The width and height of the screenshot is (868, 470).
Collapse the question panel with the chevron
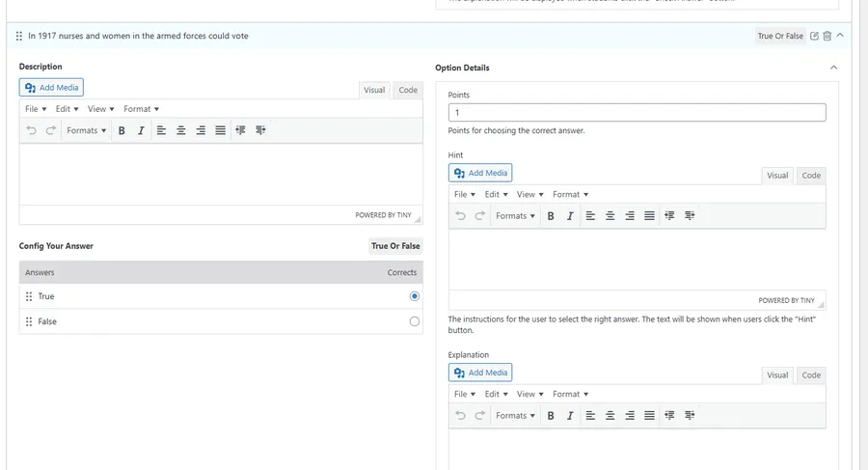click(840, 36)
